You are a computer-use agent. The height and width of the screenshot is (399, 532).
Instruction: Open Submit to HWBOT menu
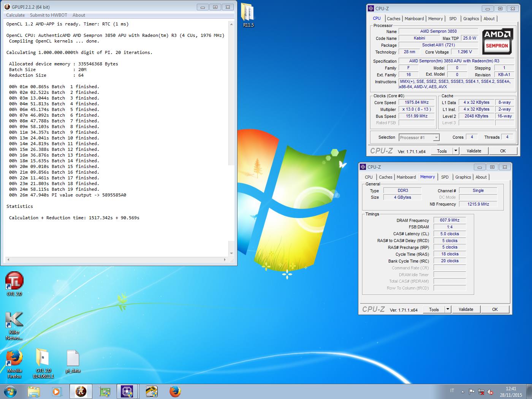(x=49, y=15)
